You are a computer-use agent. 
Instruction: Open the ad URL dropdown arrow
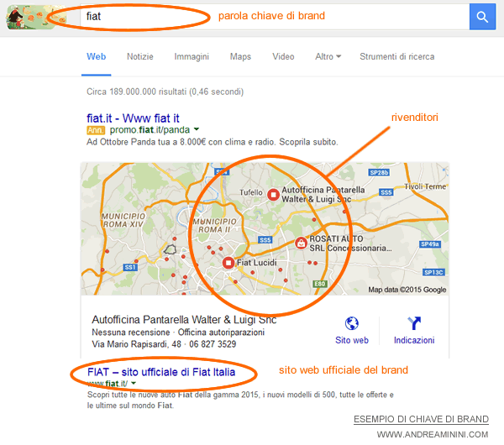coord(197,129)
